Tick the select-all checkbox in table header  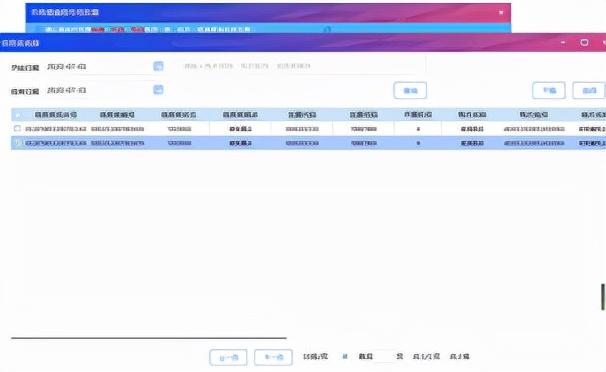pyautogui.click(x=17, y=115)
